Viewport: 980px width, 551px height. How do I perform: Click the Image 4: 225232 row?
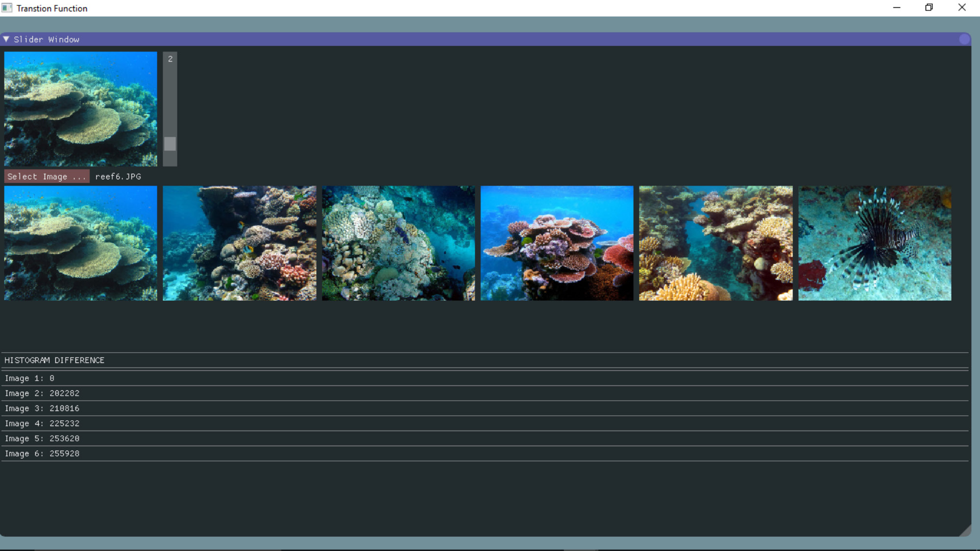pos(42,423)
